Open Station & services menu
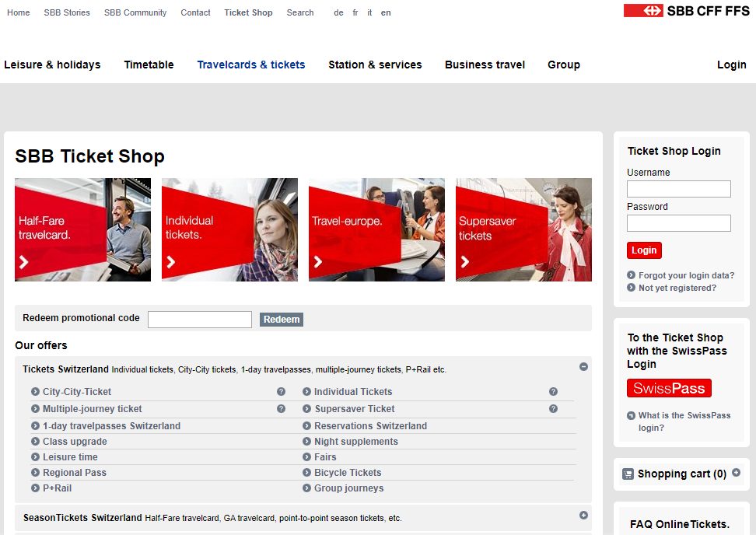 pyautogui.click(x=375, y=65)
